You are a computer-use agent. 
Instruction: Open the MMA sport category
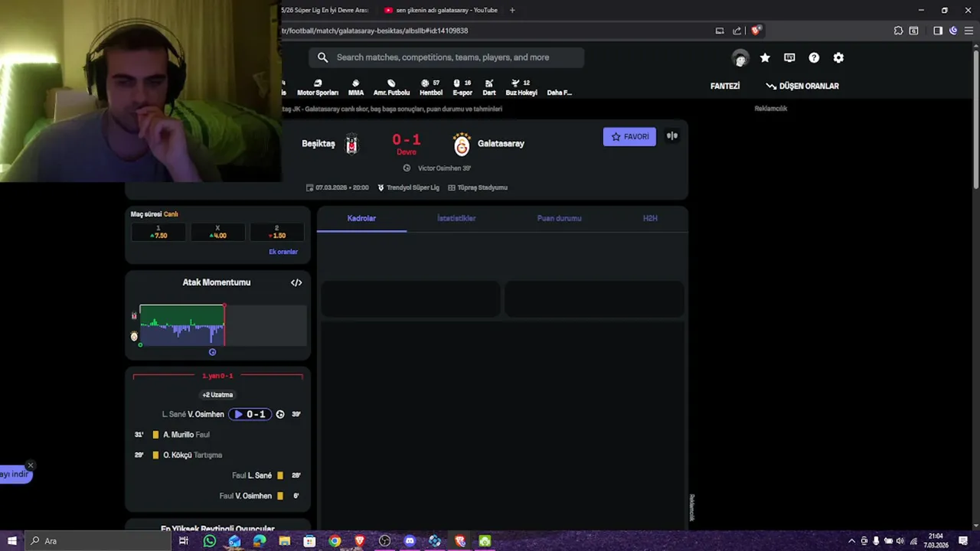click(x=356, y=87)
